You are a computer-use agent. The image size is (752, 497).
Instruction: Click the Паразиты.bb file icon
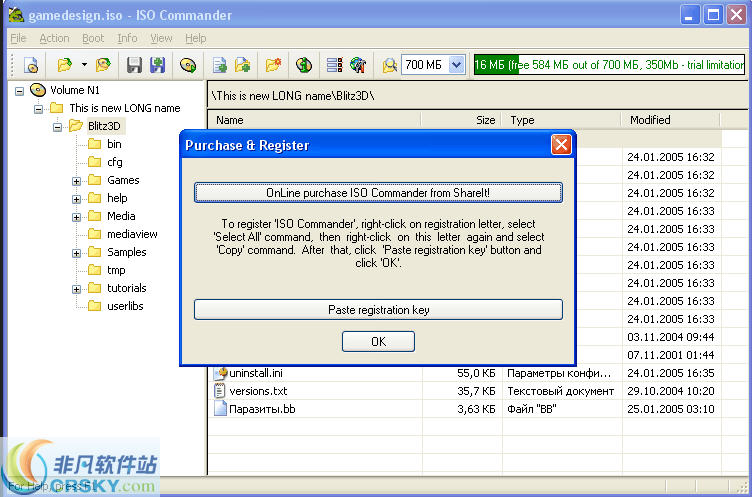pyautogui.click(x=220, y=409)
